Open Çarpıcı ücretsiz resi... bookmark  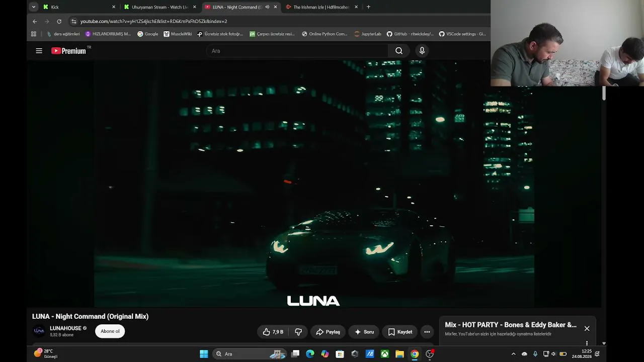tap(272, 34)
